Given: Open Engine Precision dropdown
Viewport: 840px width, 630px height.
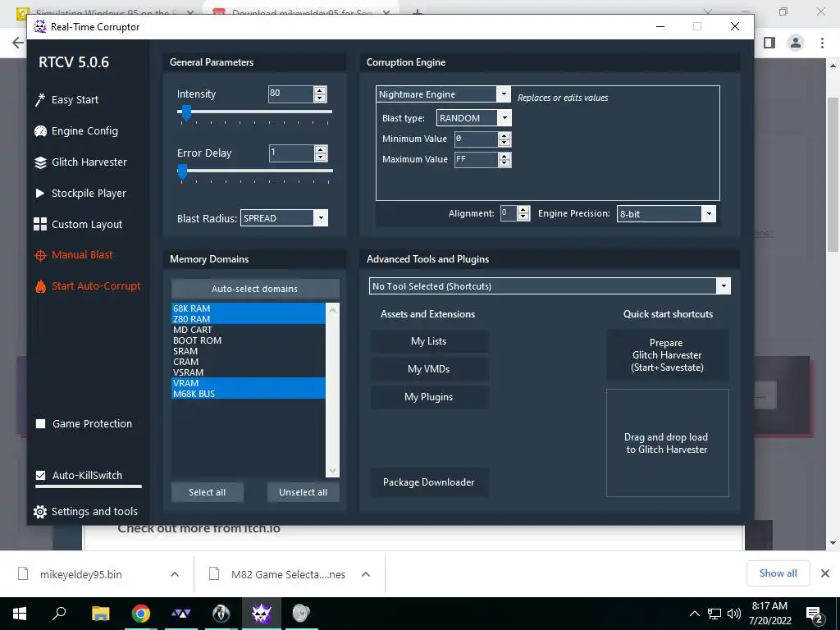Looking at the screenshot, I should (709, 214).
